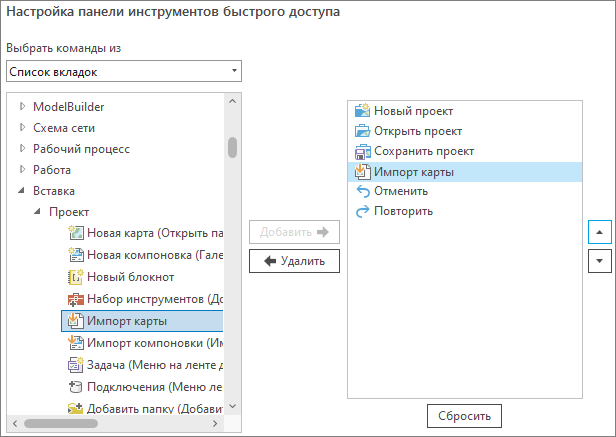Click the Набор инструментов icon

75,299
